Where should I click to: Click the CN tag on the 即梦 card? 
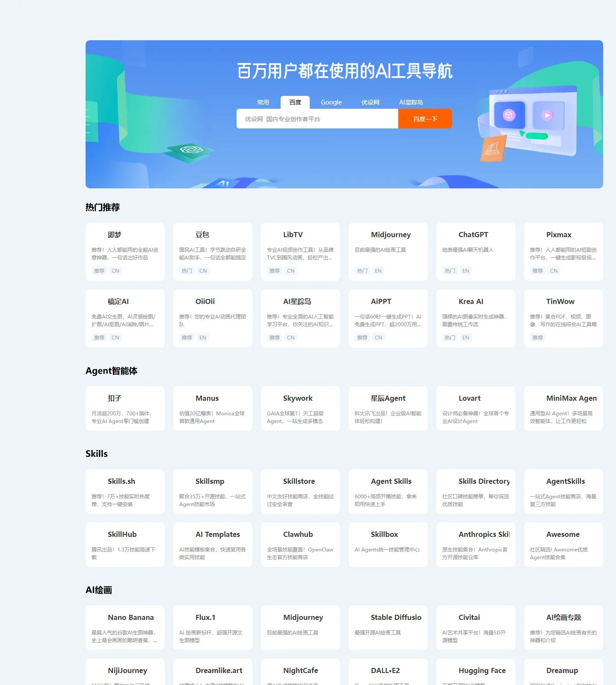coord(115,271)
